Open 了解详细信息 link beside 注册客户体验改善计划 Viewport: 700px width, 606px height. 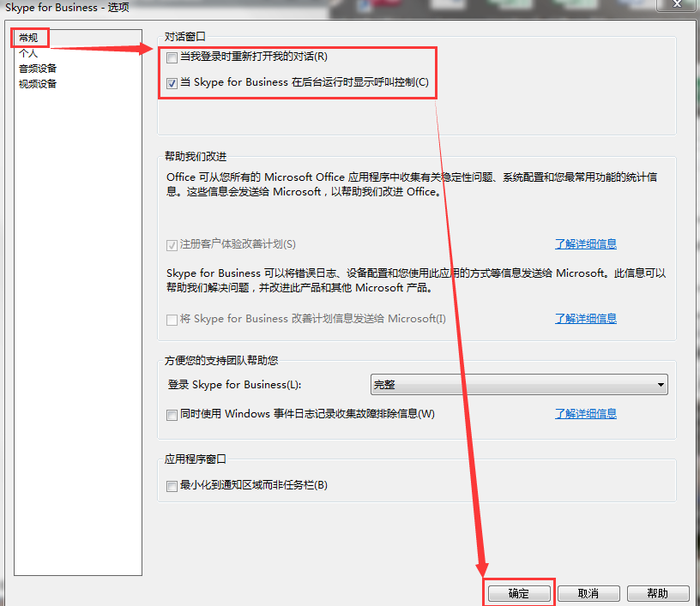coord(586,244)
